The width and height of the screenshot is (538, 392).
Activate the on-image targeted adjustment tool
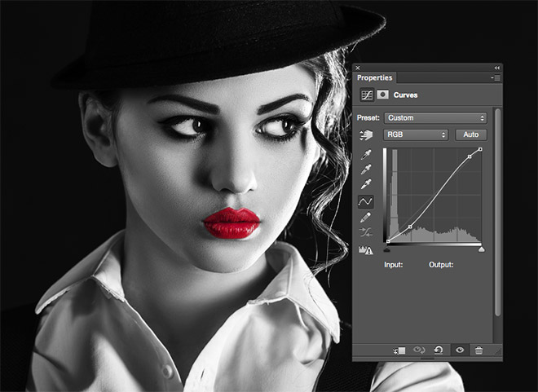tap(366, 134)
